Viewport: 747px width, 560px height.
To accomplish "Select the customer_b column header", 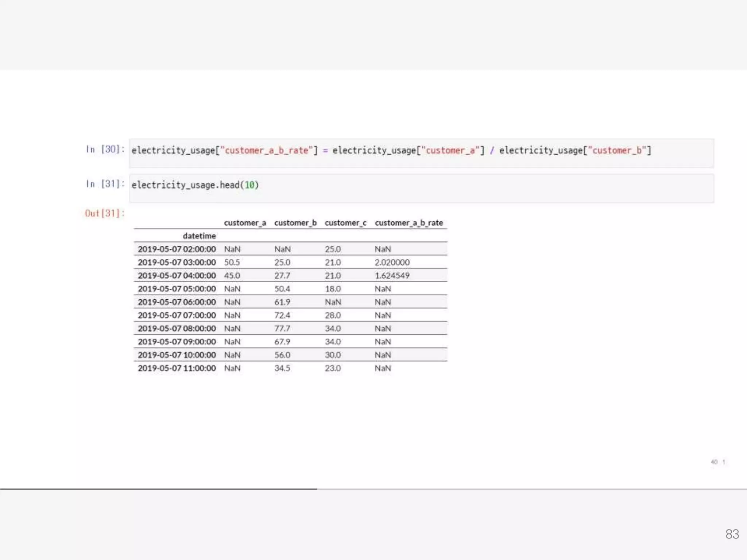I will (x=295, y=223).
